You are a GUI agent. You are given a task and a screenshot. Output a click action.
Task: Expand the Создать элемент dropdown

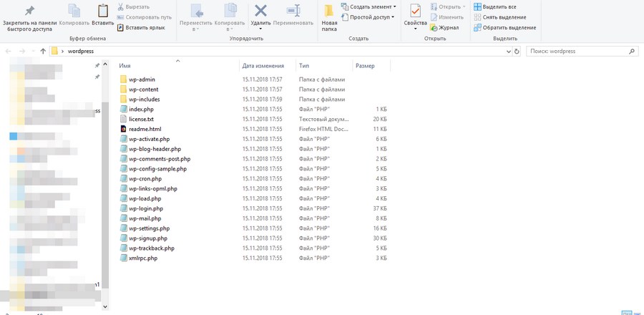(367, 6)
